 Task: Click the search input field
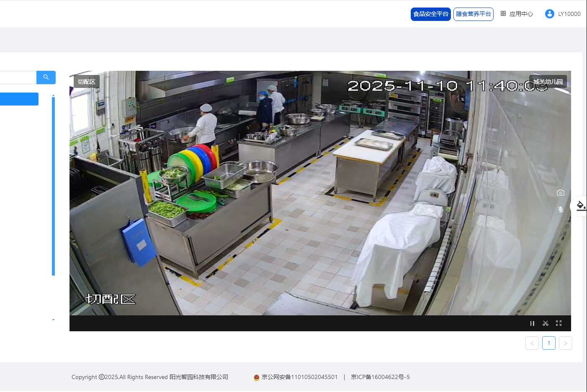coord(18,77)
